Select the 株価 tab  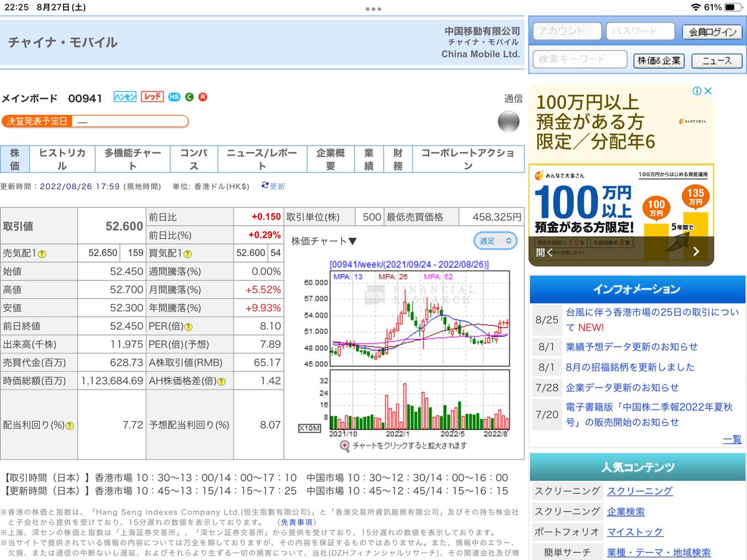point(15,159)
